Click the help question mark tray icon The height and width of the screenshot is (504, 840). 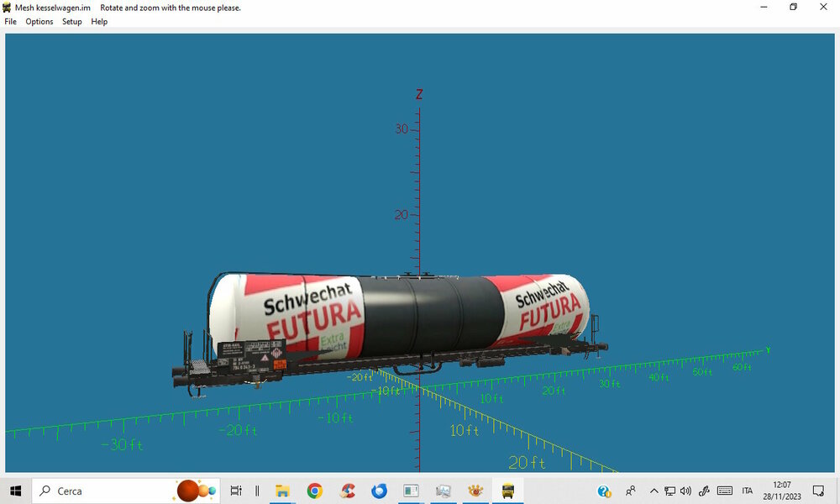pyautogui.click(x=604, y=491)
